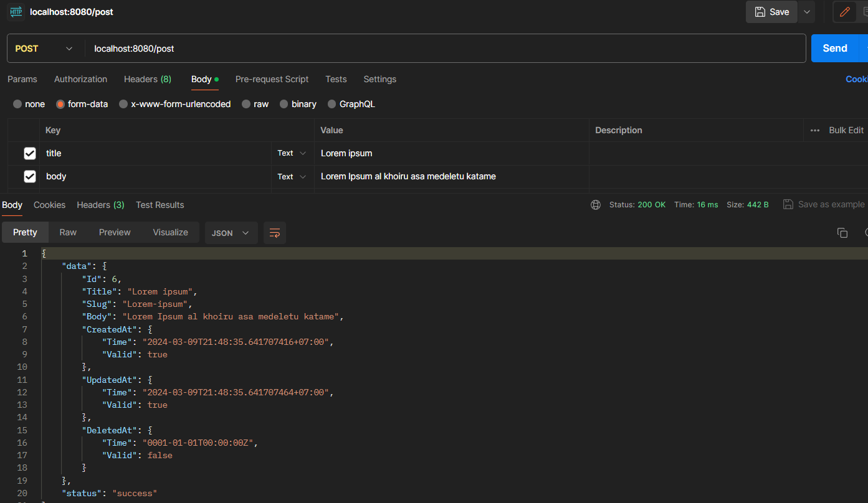
Task: Click Bulk Edit link
Action: pyautogui.click(x=846, y=130)
